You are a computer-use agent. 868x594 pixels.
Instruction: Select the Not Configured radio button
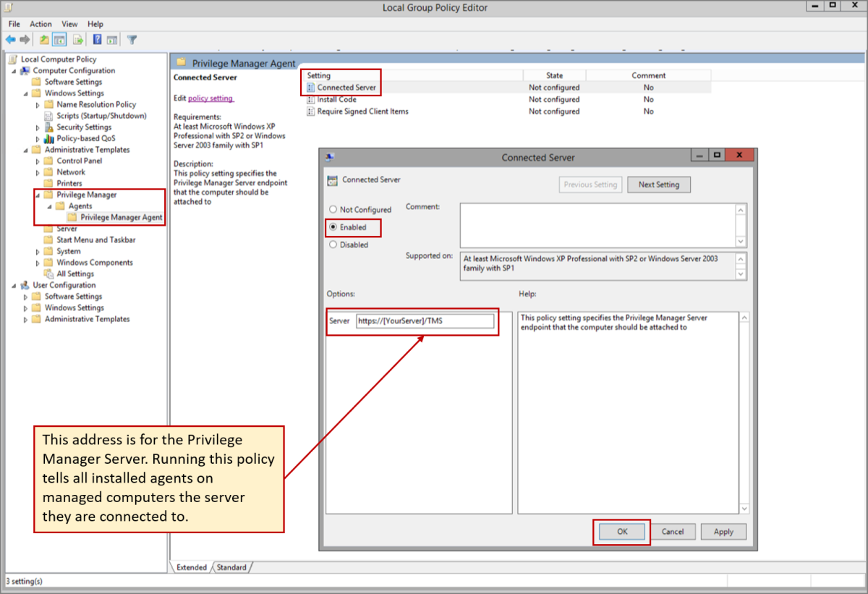(333, 210)
